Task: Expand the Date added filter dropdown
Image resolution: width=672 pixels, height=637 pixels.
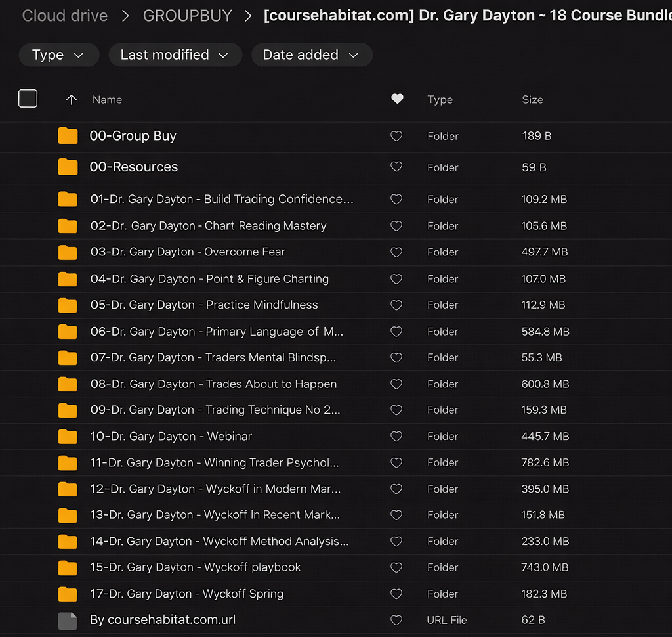Action: point(311,55)
